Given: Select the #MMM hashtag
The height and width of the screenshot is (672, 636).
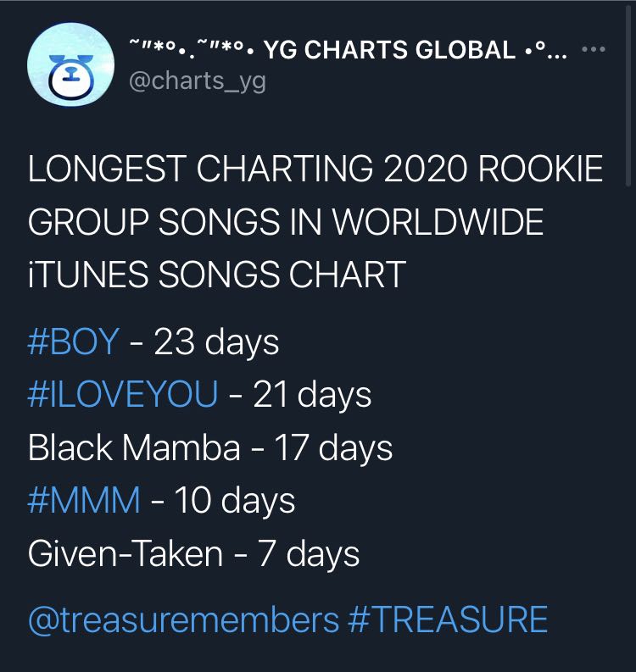Looking at the screenshot, I should click(84, 500).
